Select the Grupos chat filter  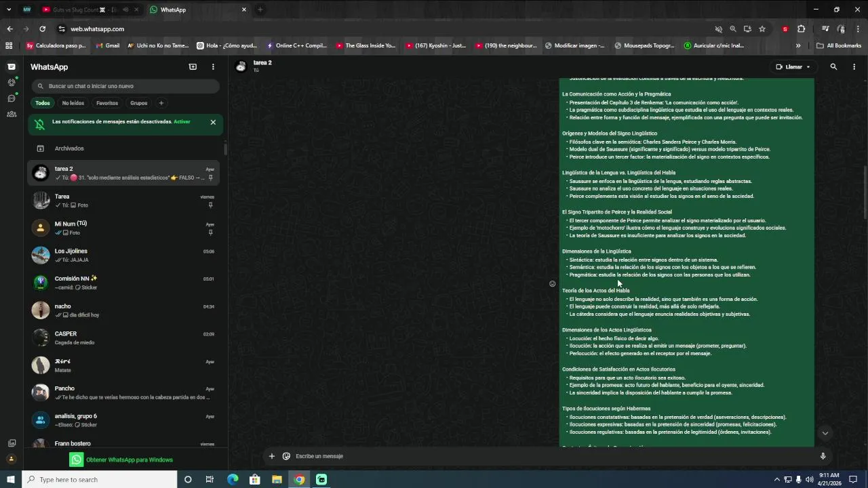(x=139, y=103)
